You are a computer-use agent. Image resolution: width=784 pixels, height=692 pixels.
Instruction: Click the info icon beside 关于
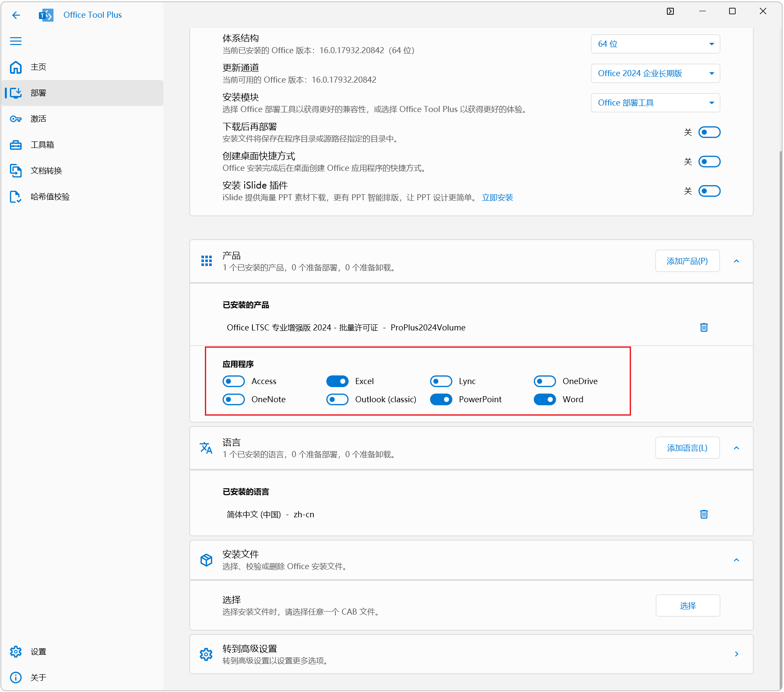click(16, 678)
